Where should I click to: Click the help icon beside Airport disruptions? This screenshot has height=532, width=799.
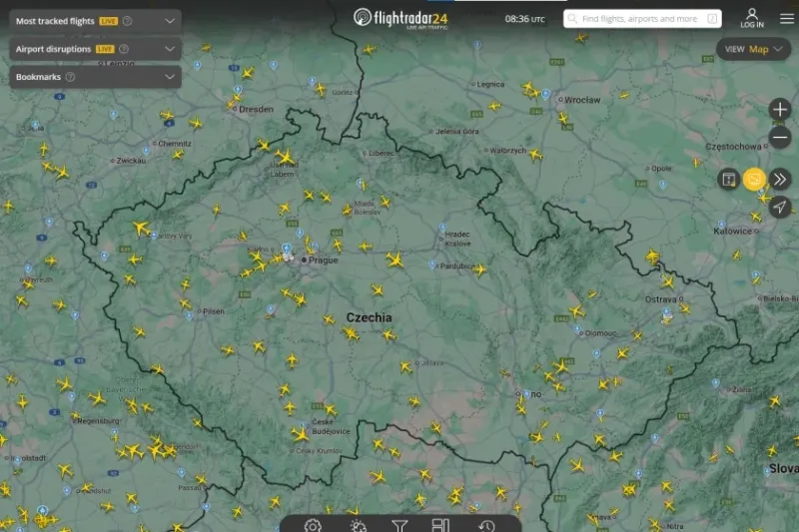tap(124, 49)
